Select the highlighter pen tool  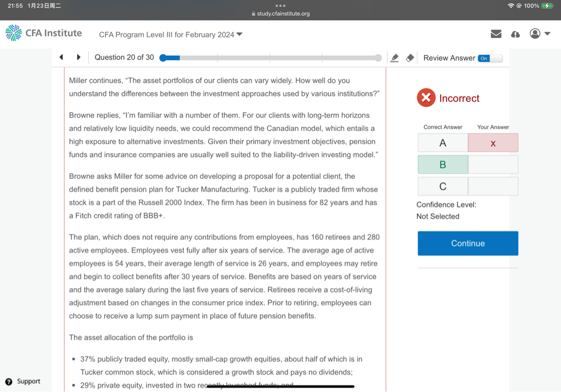pos(394,58)
